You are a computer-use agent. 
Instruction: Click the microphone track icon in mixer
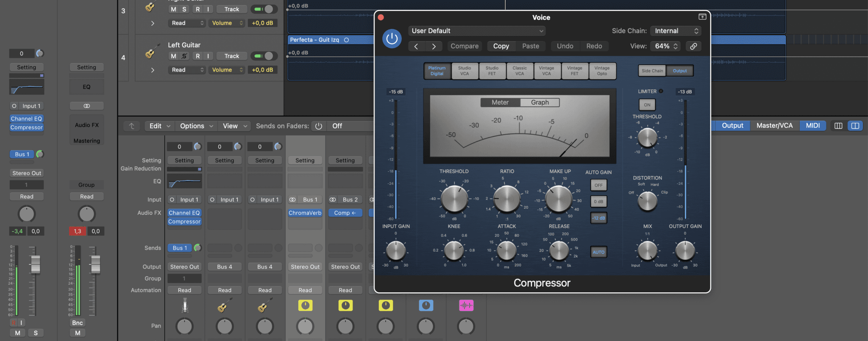pyautogui.click(x=185, y=305)
